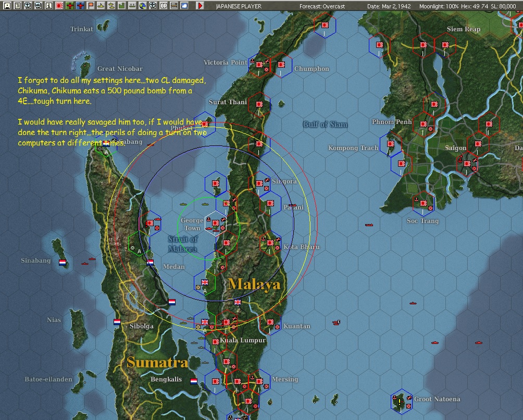Select the Dutch flag at Sinabang
Image resolution: width=523 pixels, height=420 pixels.
pos(63,263)
